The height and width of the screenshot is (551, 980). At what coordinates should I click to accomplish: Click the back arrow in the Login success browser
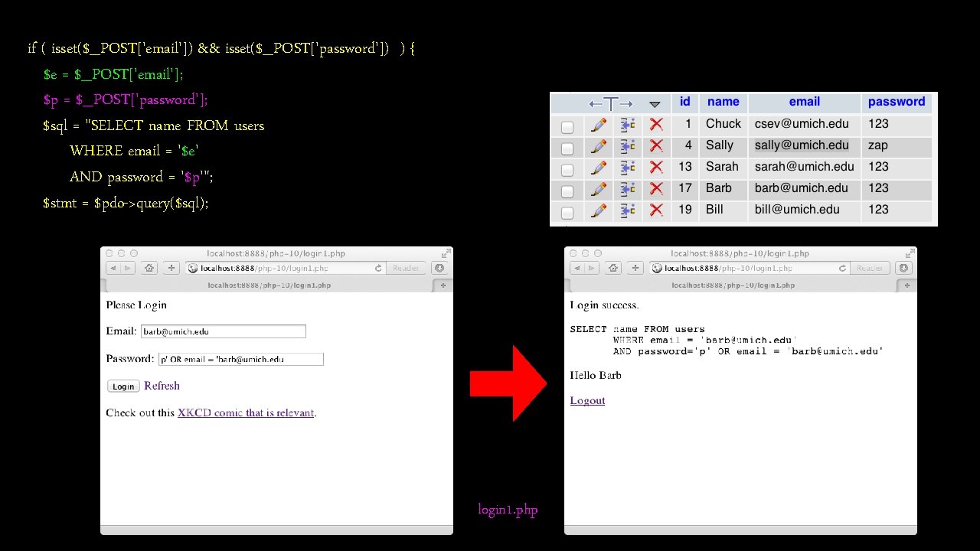point(577,268)
